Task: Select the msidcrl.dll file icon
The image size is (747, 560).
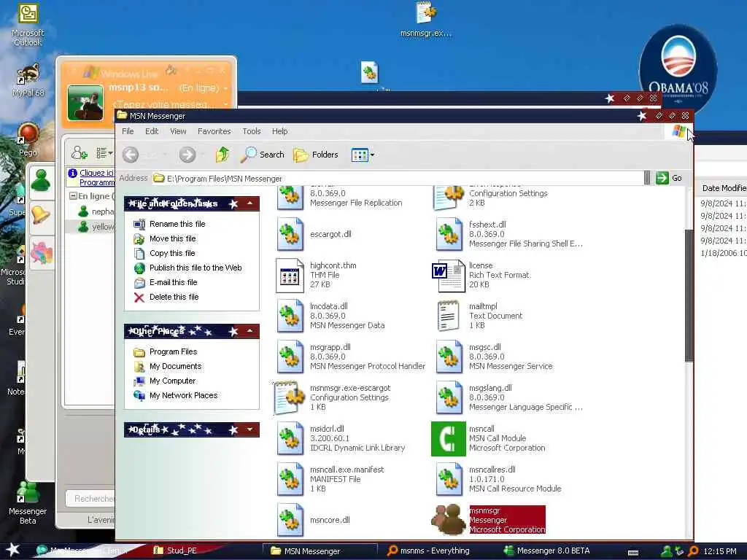Action: [x=290, y=438]
